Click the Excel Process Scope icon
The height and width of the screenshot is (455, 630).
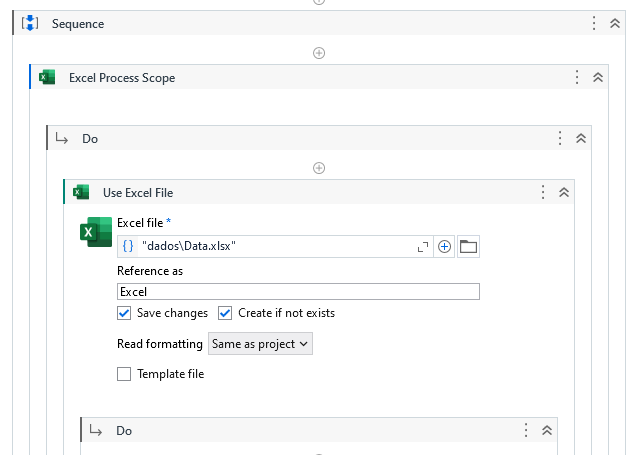pyautogui.click(x=47, y=77)
